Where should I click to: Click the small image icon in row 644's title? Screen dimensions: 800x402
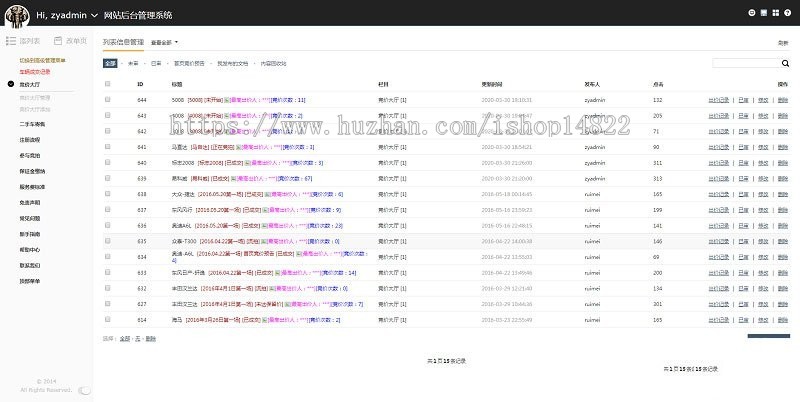pos(227,100)
